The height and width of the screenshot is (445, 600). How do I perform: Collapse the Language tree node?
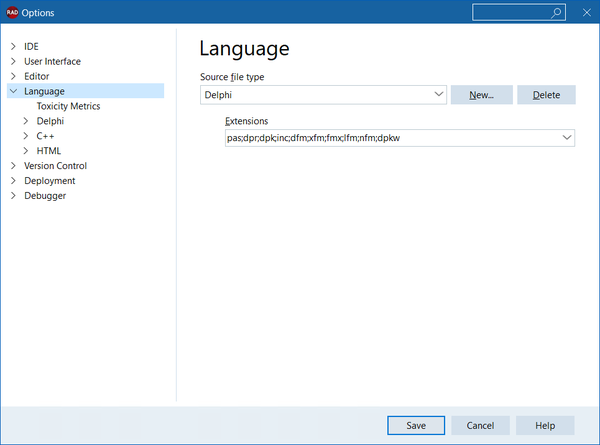coord(13,91)
